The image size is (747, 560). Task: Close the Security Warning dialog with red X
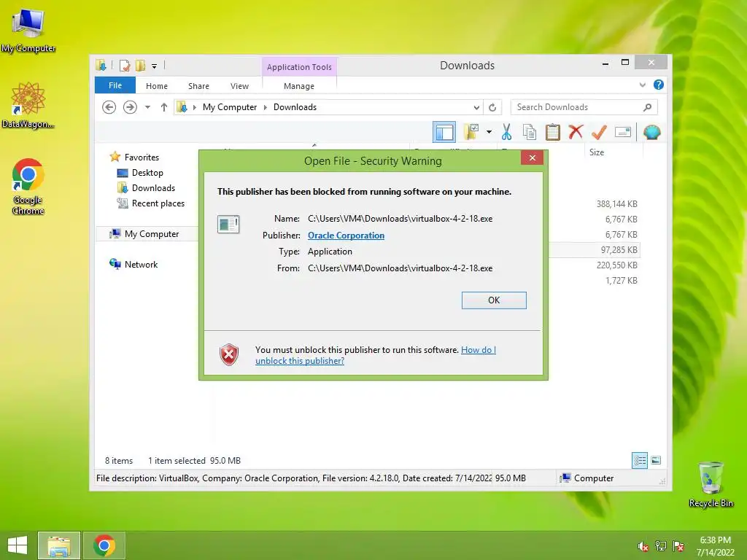point(532,157)
